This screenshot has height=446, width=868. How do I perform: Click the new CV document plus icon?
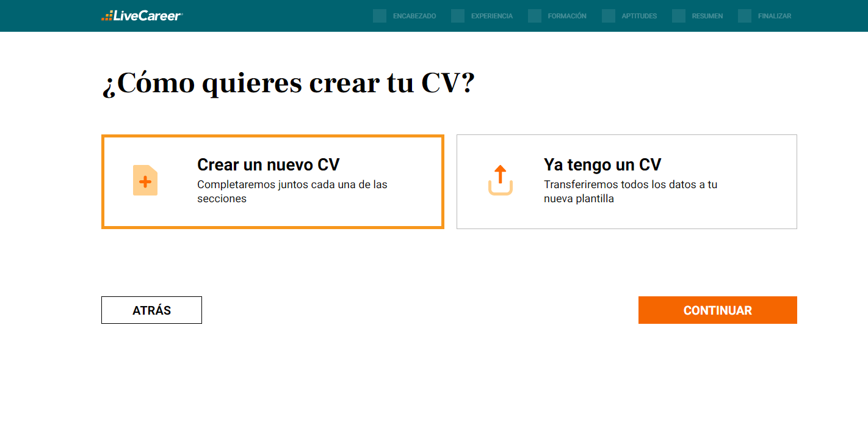pyautogui.click(x=145, y=180)
